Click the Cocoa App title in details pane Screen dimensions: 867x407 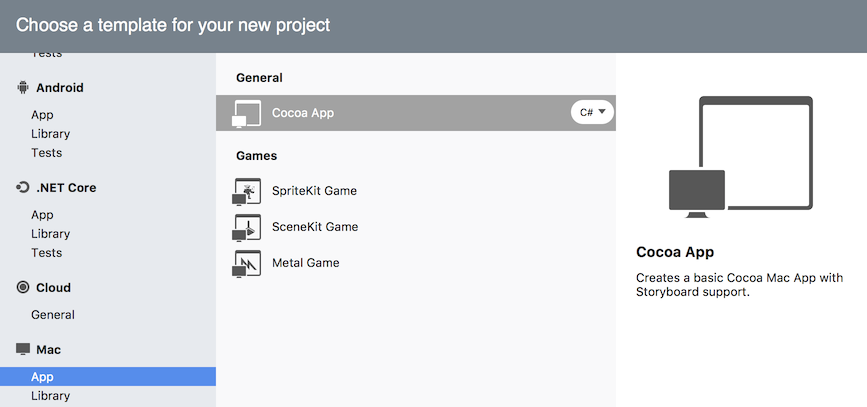675,252
